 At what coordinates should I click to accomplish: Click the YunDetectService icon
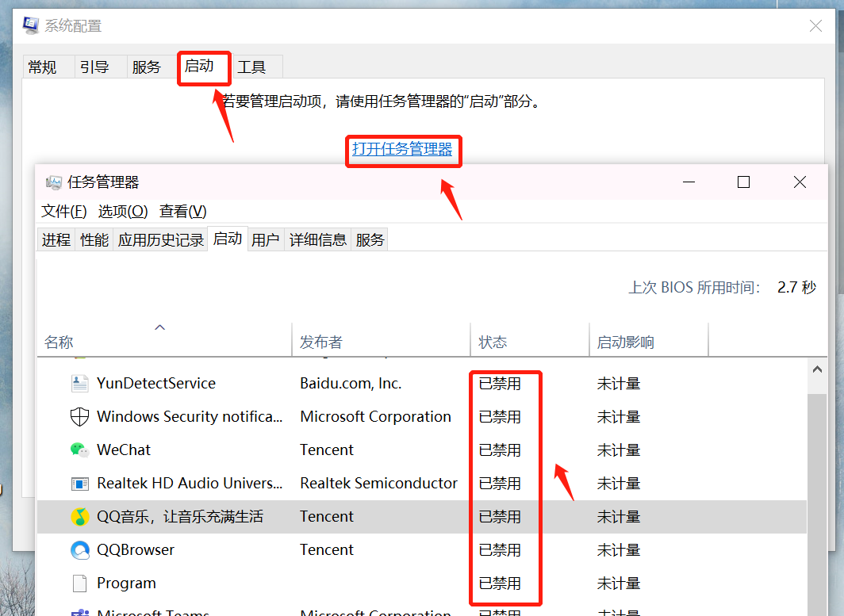[79, 383]
